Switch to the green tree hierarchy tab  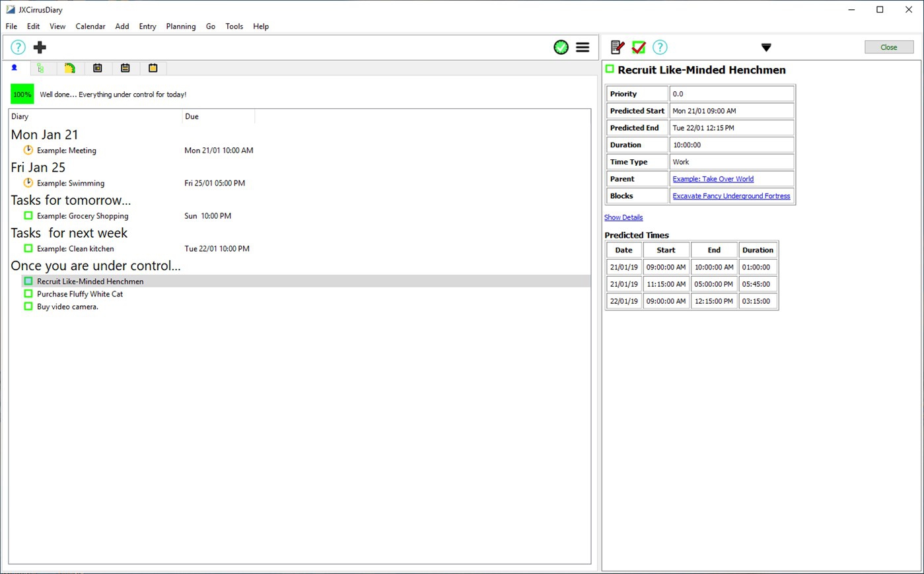41,68
